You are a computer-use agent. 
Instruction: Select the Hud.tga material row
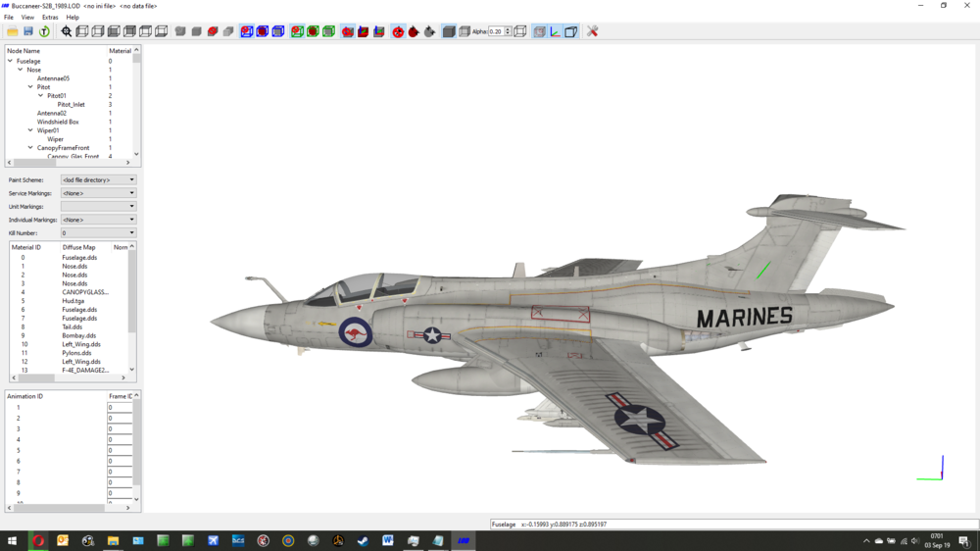72,301
